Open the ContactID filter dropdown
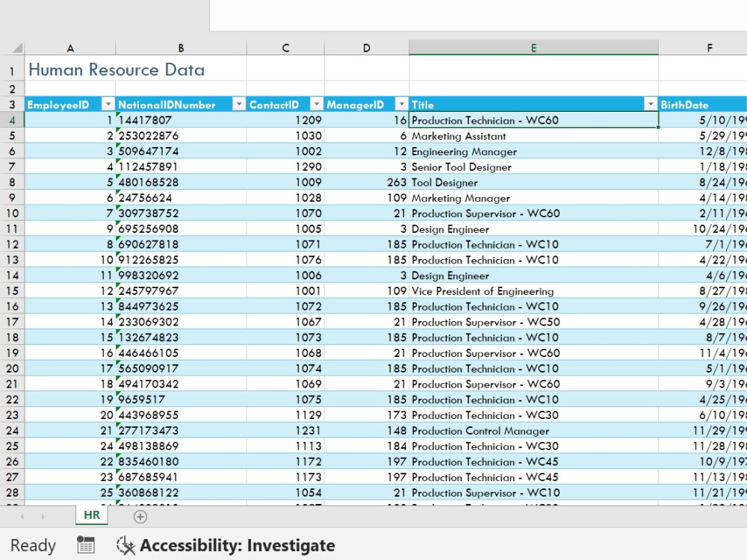This screenshot has width=747, height=560. [317, 105]
